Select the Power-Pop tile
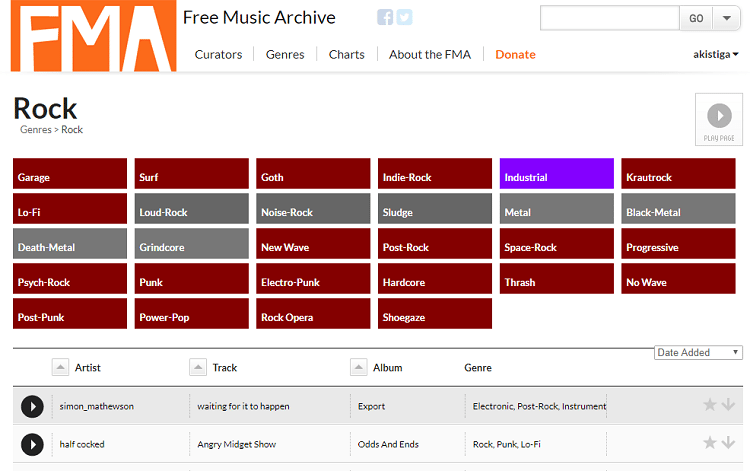750x471 pixels. click(191, 313)
